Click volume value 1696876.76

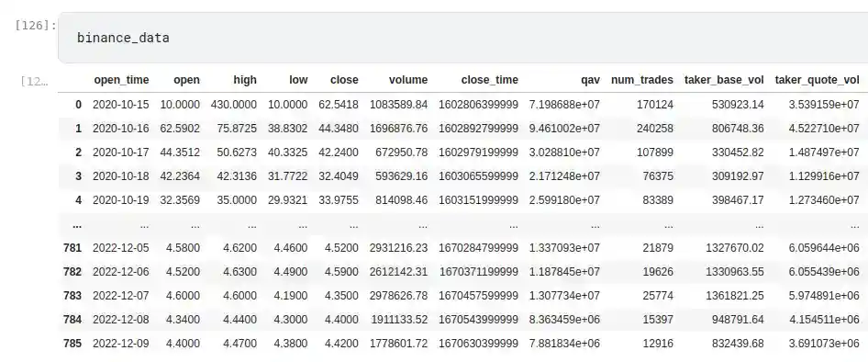pyautogui.click(x=398, y=128)
